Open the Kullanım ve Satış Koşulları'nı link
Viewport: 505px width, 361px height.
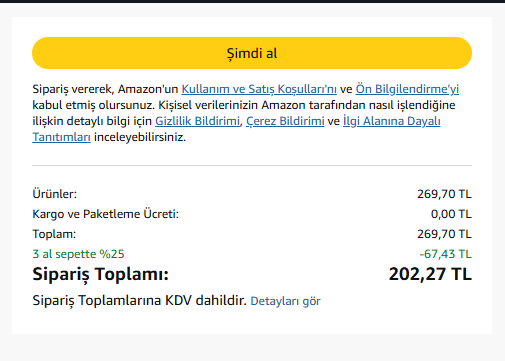pyautogui.click(x=259, y=89)
